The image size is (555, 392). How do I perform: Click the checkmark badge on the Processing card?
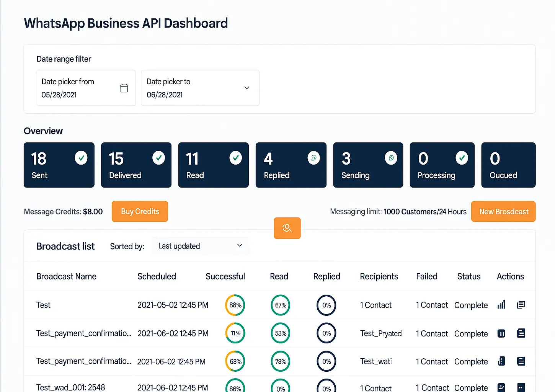[462, 157]
